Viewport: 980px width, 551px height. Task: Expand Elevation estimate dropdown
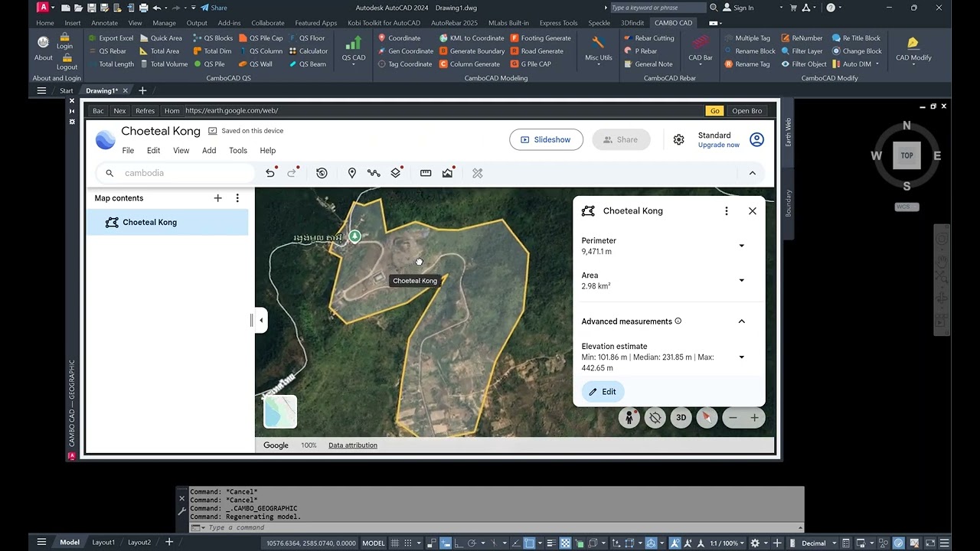[741, 357]
